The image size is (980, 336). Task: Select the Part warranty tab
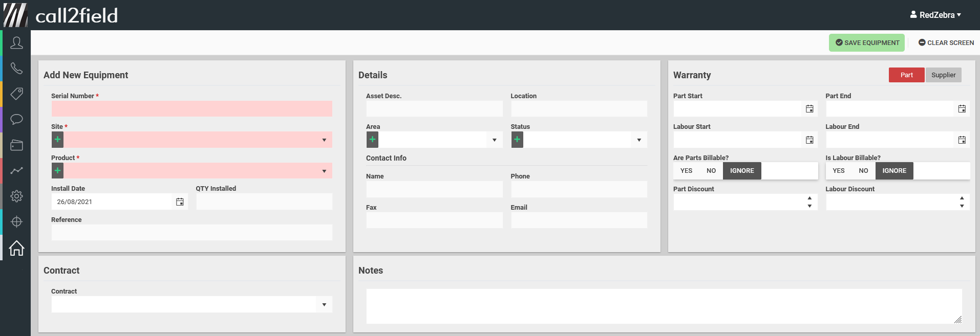click(906, 75)
